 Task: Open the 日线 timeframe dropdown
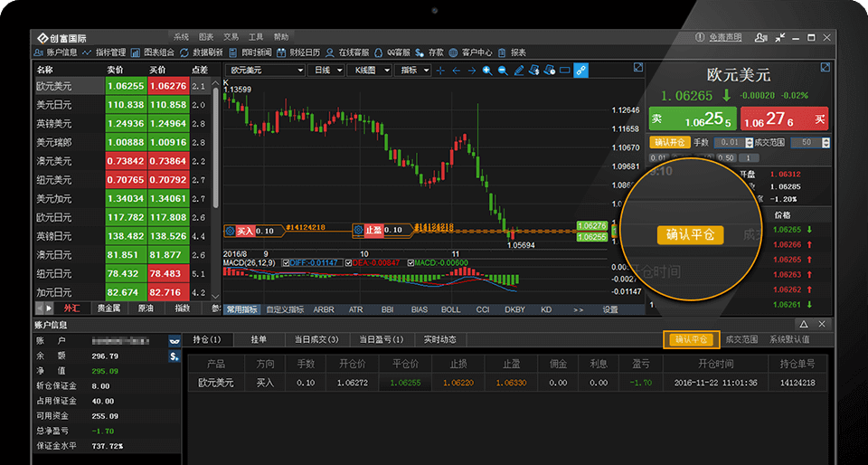coord(326,71)
